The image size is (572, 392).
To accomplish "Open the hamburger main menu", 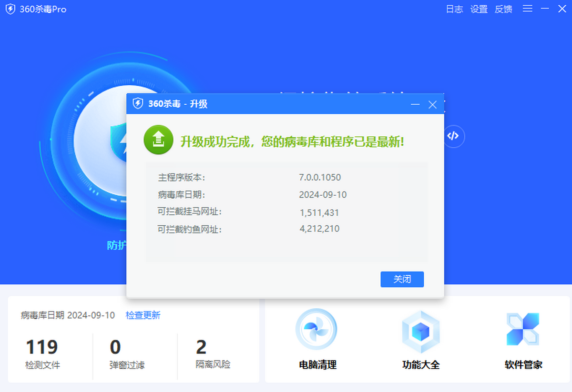I will 527,9.
